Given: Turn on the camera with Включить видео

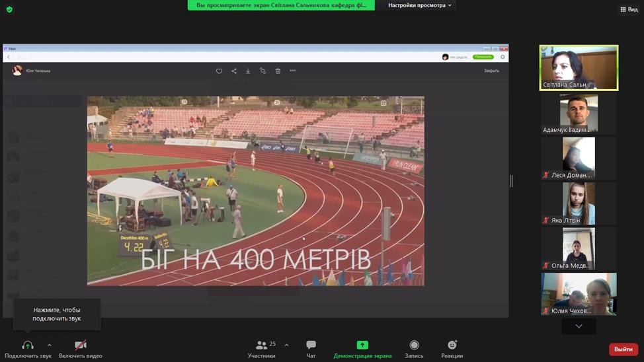Looking at the screenshot, I should (x=81, y=345).
